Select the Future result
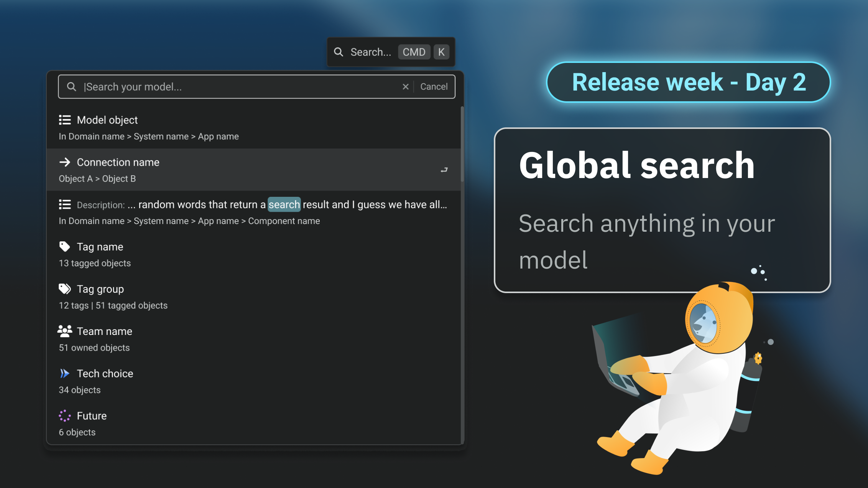 coord(253,423)
